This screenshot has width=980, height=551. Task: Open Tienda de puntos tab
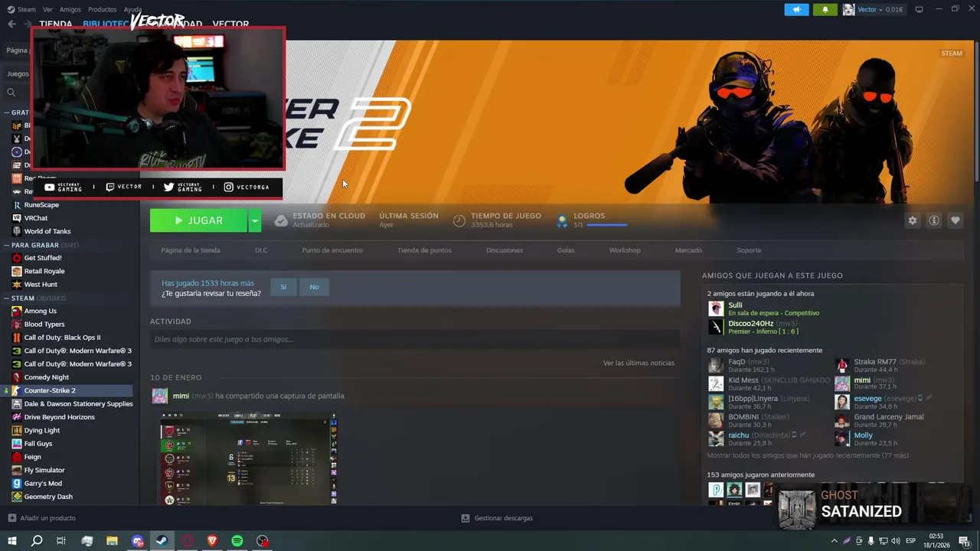coord(424,250)
